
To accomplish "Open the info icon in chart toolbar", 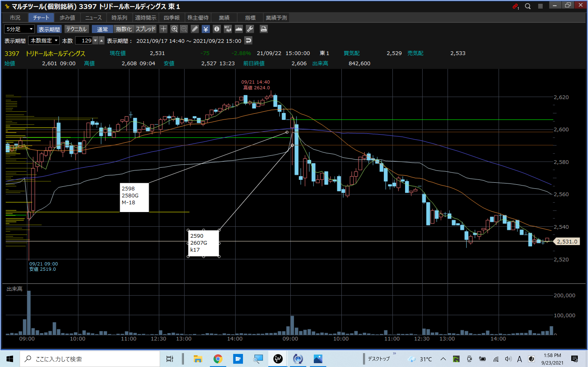I will pyautogui.click(x=216, y=29).
